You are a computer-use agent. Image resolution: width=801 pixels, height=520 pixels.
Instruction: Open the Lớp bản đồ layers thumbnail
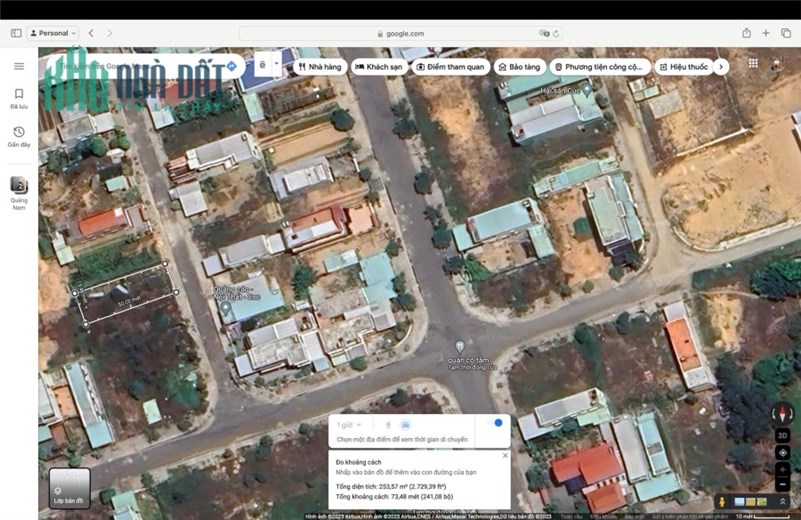pos(69,488)
